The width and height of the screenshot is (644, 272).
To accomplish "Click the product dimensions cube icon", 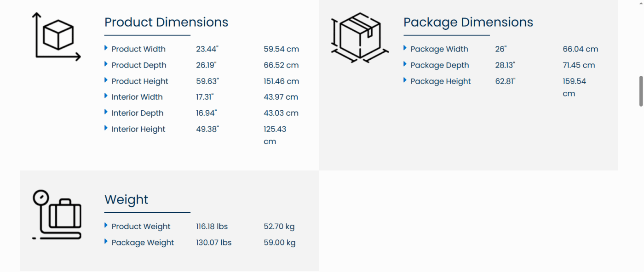I will click(x=57, y=36).
